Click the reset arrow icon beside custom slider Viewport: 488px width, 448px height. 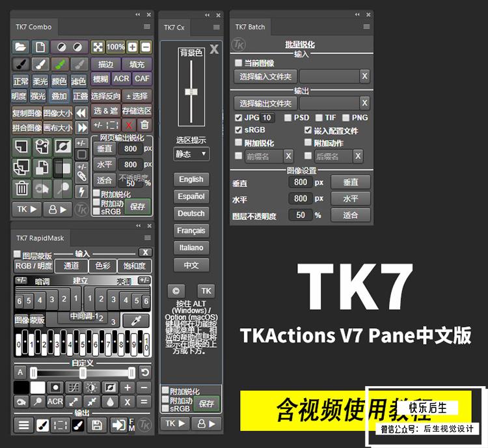[x=145, y=372]
